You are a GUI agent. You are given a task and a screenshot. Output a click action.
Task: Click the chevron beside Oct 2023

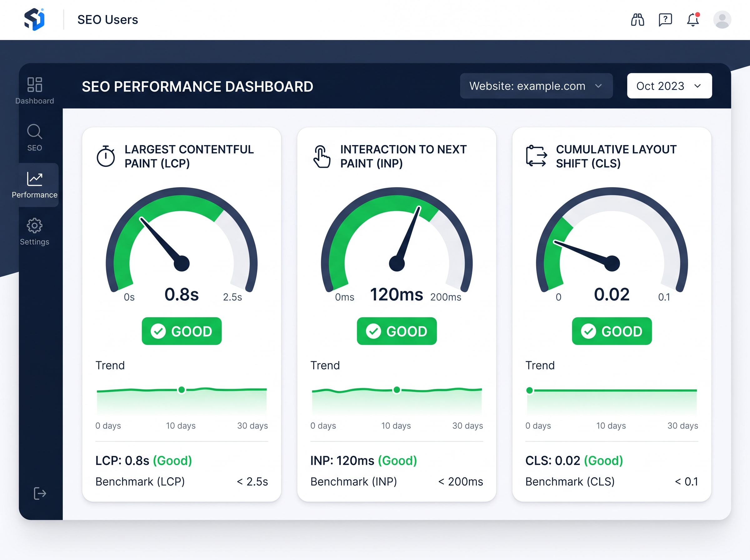pyautogui.click(x=697, y=86)
